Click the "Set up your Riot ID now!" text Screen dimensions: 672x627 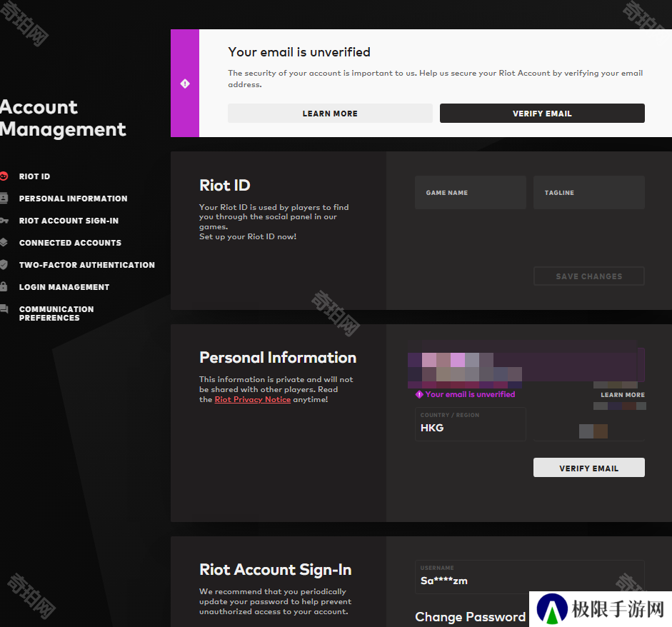(x=248, y=236)
